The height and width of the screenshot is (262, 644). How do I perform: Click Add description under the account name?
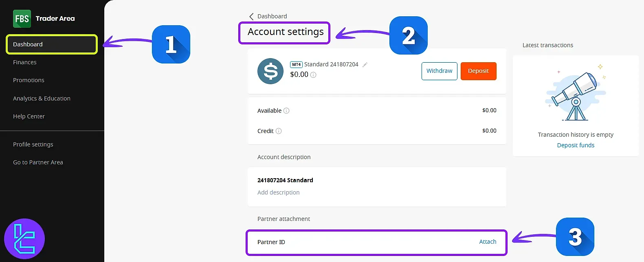coord(279,192)
